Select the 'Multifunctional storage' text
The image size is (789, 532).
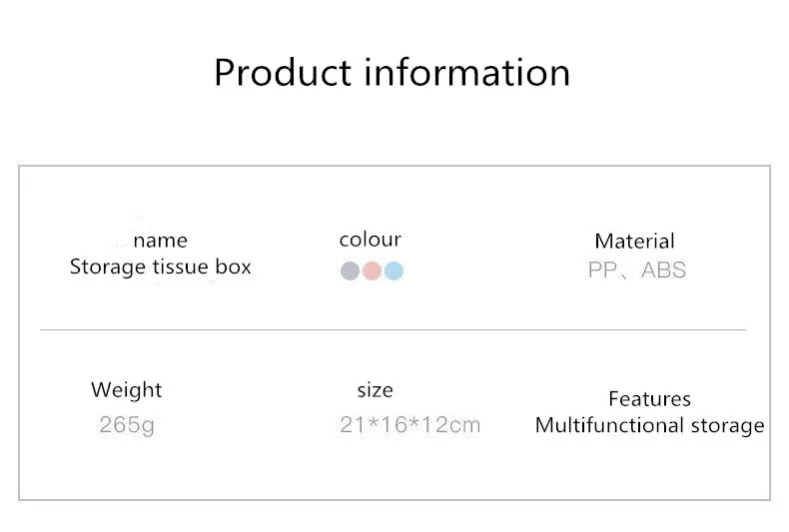click(649, 425)
